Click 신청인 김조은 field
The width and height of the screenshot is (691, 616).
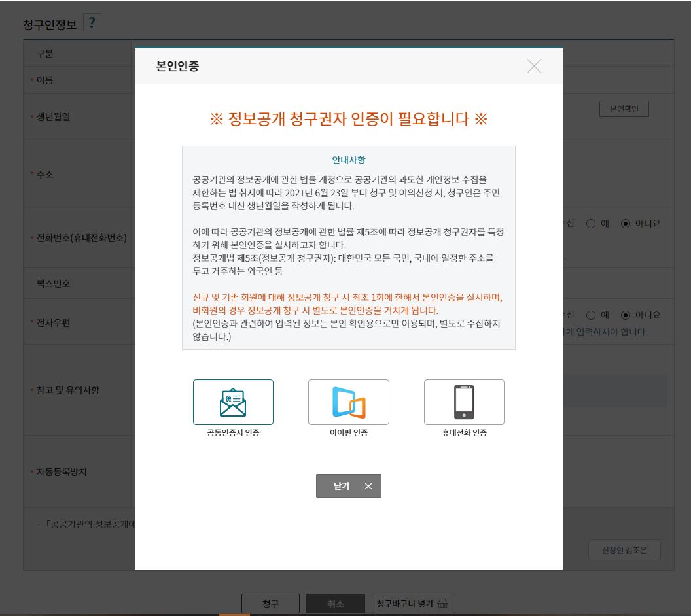click(x=624, y=551)
